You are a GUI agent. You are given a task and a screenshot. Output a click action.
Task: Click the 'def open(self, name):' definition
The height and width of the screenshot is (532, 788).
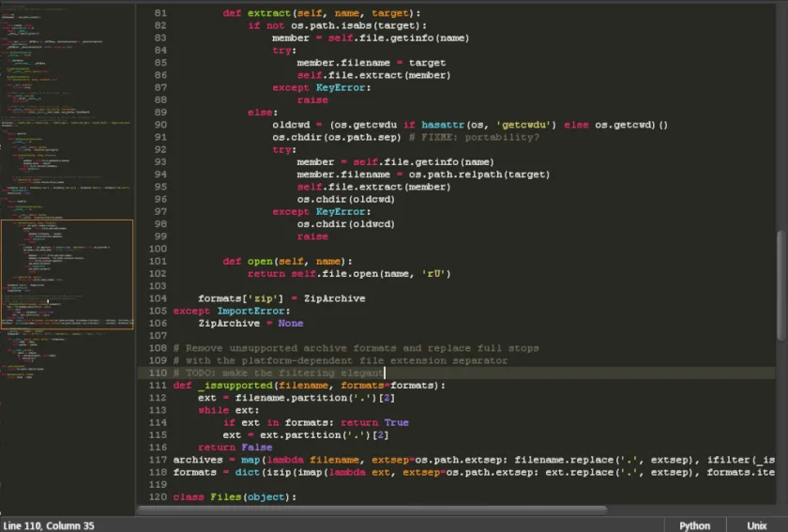pyautogui.click(x=287, y=262)
